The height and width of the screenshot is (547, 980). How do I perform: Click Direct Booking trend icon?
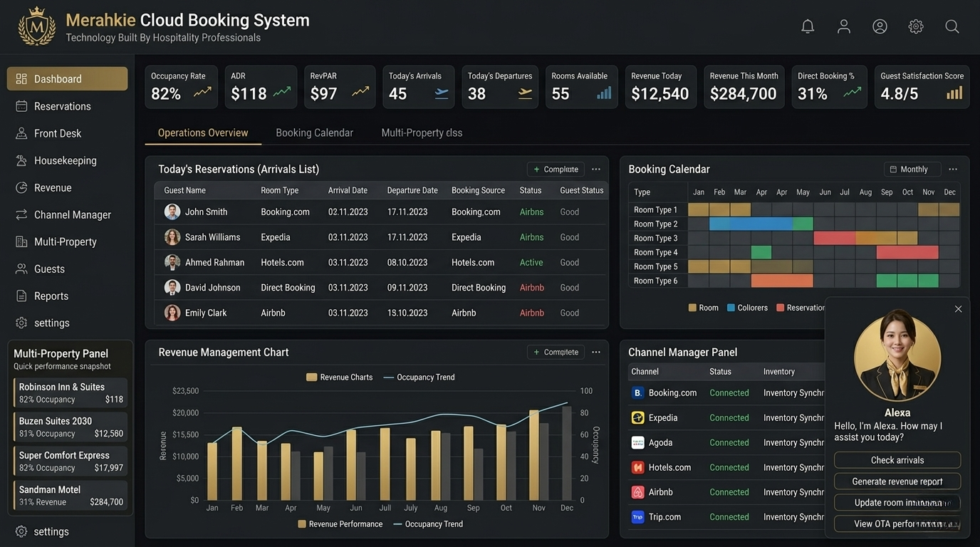tap(853, 92)
